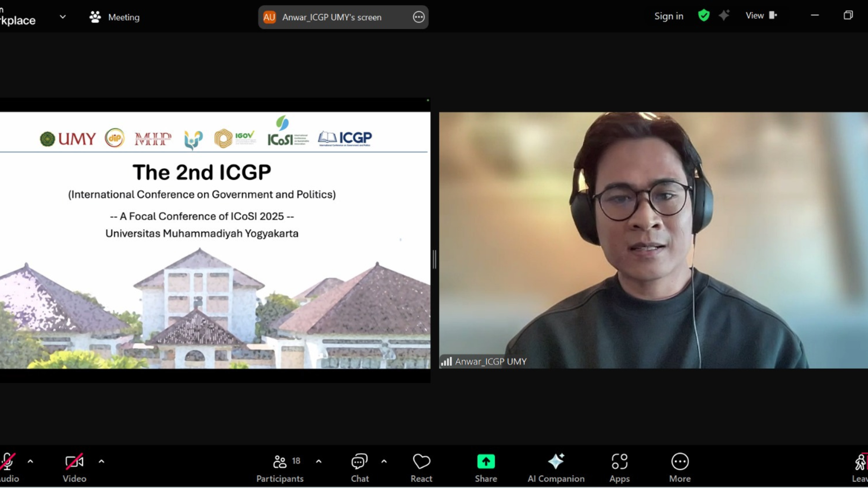The width and height of the screenshot is (868, 488).
Task: Expand participants options caret
Action: pyautogui.click(x=319, y=461)
